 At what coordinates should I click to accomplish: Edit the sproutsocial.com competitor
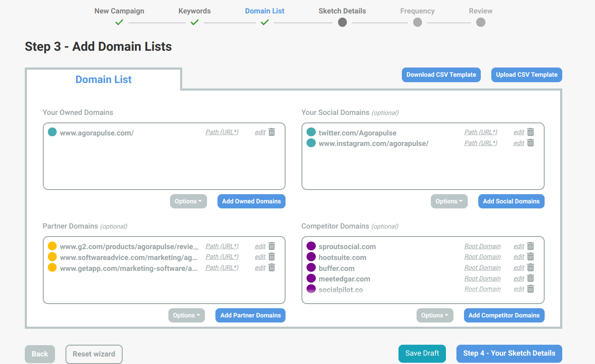pos(519,246)
